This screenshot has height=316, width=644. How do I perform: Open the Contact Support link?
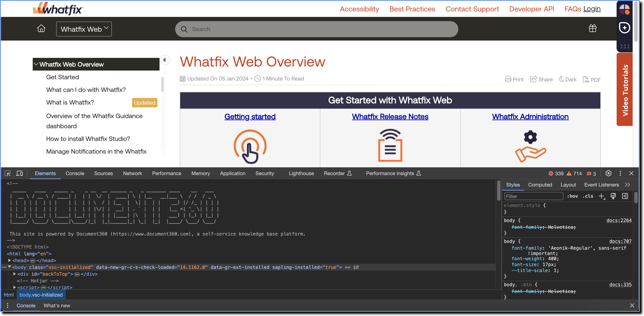(472, 9)
